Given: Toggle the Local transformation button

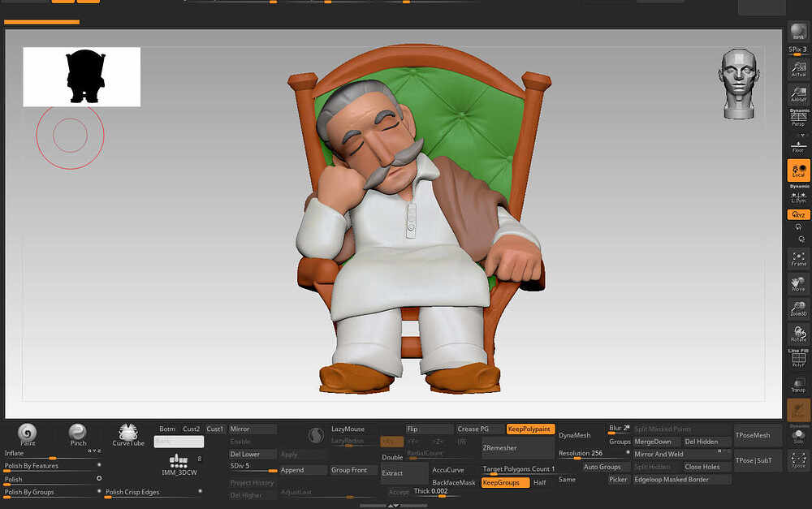Looking at the screenshot, I should coord(798,170).
